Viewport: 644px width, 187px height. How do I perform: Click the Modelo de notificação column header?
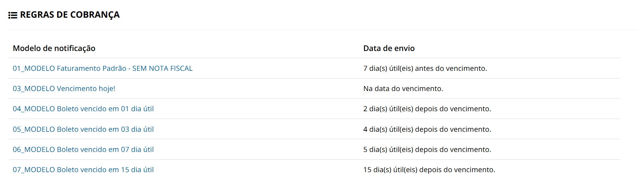pyautogui.click(x=54, y=48)
